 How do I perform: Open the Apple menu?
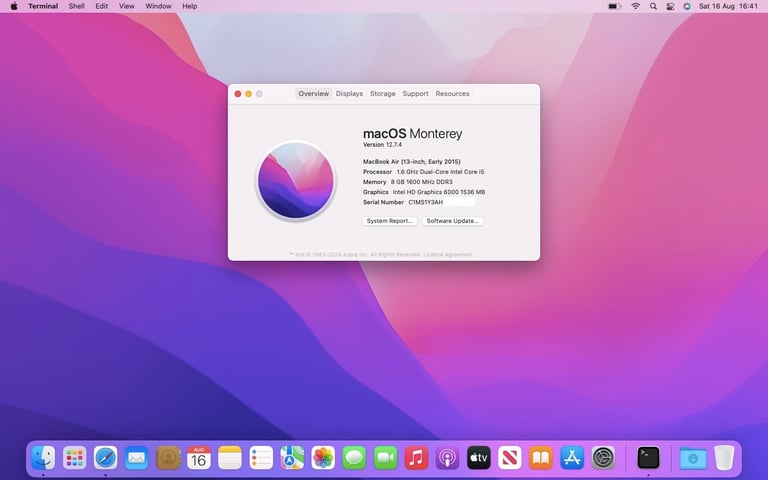[x=14, y=6]
